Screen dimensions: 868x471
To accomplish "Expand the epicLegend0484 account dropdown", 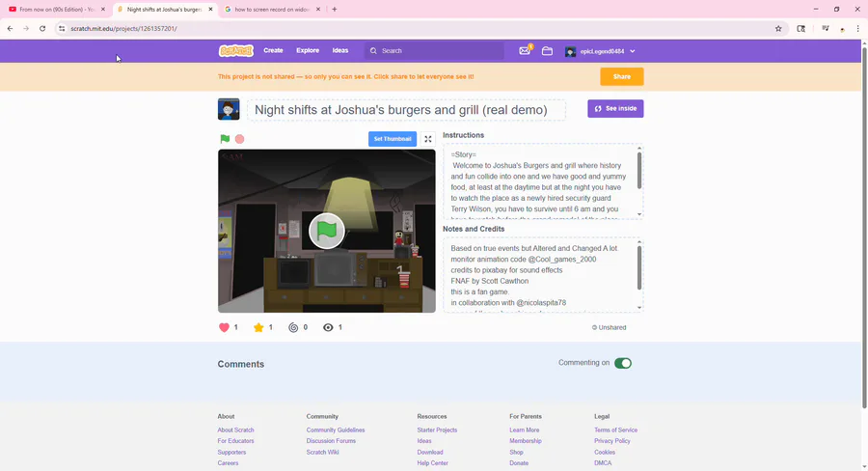I will [632, 51].
